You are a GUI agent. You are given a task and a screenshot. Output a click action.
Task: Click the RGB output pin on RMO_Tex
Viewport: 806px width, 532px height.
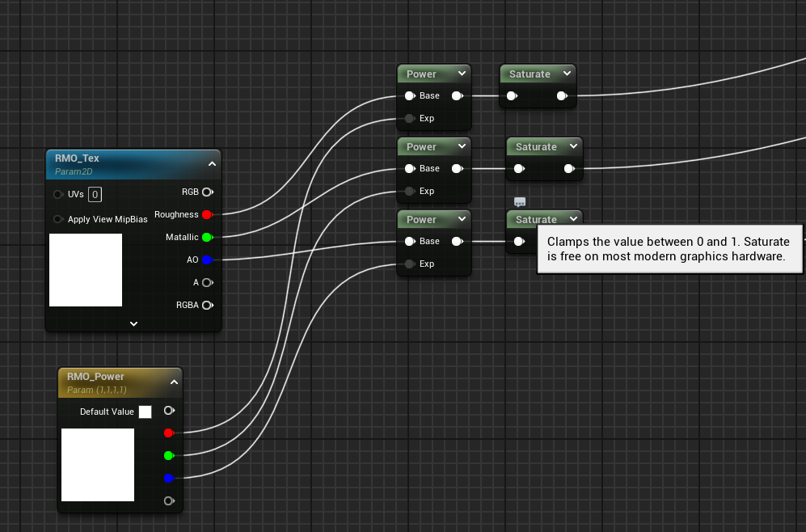tap(208, 192)
